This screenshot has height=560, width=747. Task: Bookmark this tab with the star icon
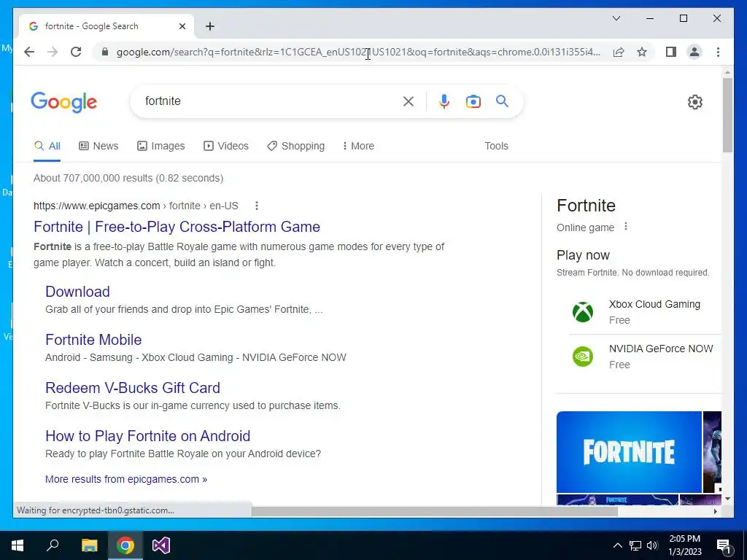(642, 52)
